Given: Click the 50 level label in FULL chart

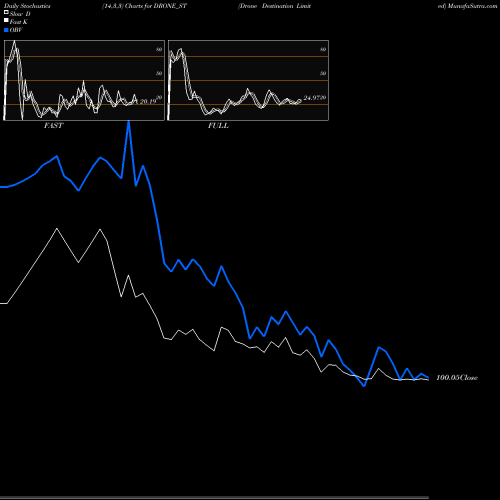Looking at the screenshot, I should click(323, 73).
